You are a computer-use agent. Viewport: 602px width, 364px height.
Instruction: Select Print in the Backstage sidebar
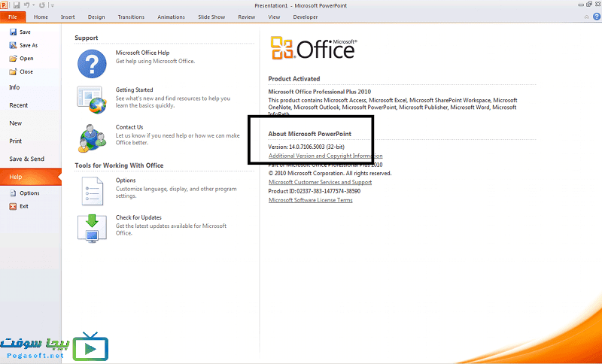tap(16, 141)
